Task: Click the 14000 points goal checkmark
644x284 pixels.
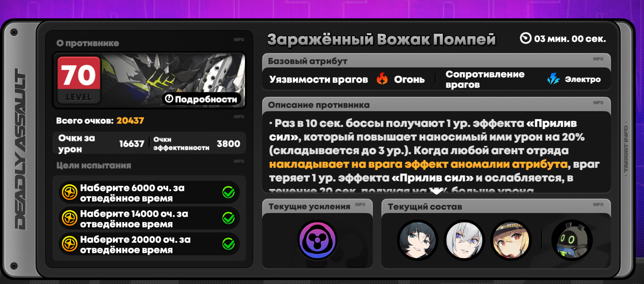Action: pyautogui.click(x=228, y=218)
